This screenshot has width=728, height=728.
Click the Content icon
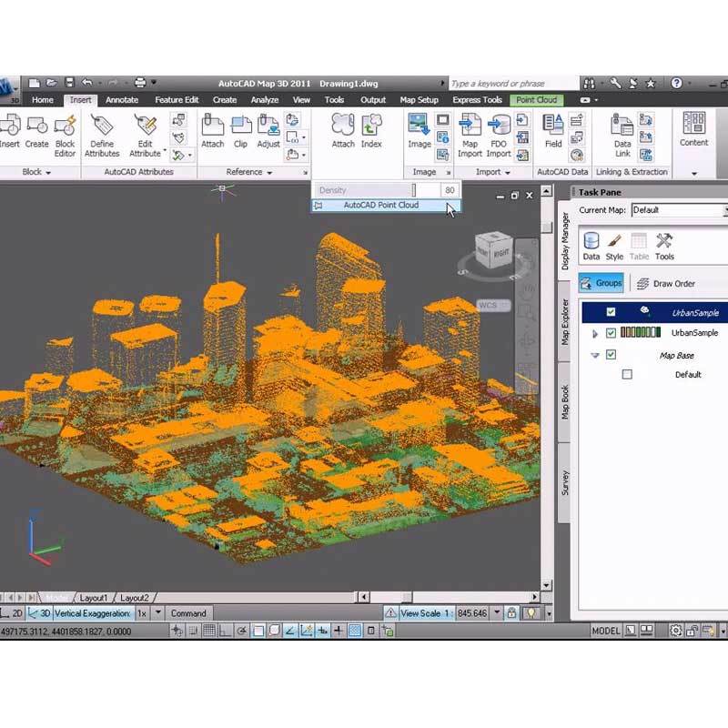coord(693,124)
